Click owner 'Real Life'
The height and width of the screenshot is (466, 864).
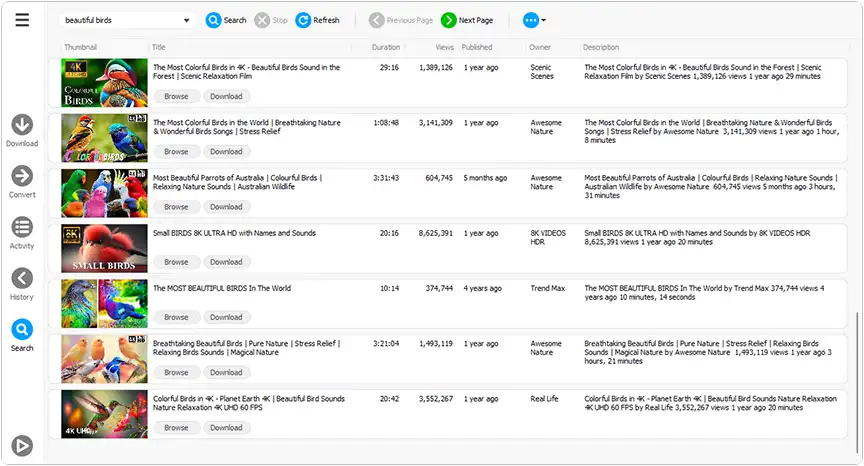(x=544, y=399)
